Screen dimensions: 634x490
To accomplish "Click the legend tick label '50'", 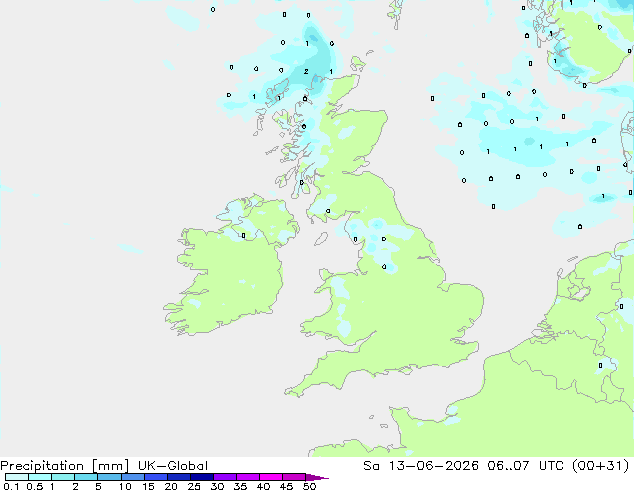I will (x=309, y=486).
